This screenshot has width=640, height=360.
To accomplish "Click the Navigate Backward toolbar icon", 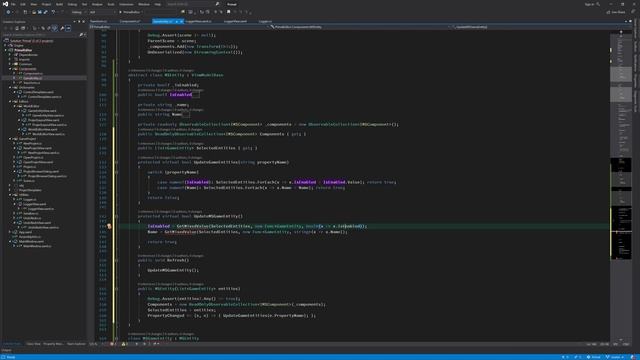I will pyautogui.click(x=8, y=12).
